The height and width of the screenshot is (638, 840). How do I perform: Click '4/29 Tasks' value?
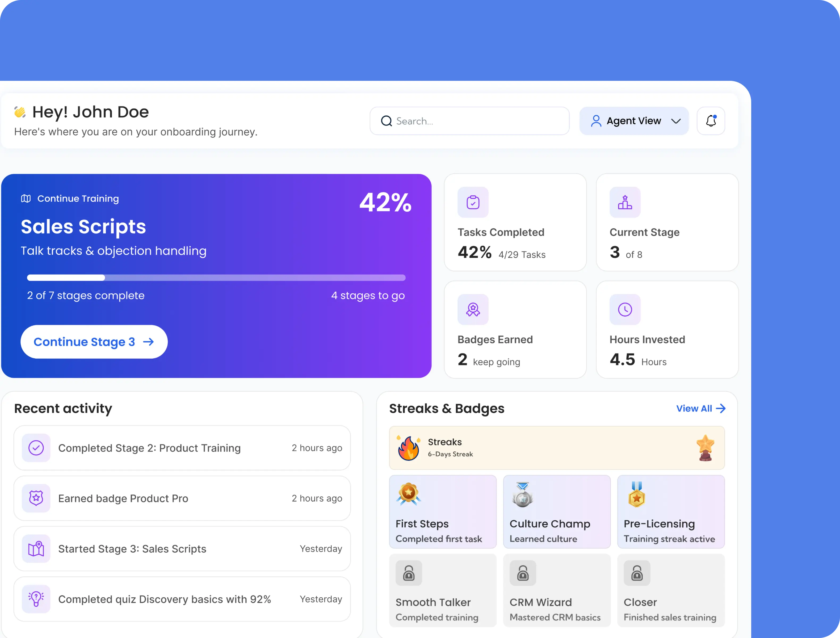pyautogui.click(x=522, y=255)
